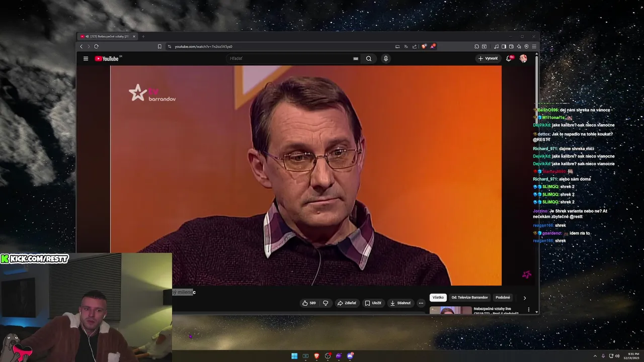Open the browser extensions puzzle icon
644x362 pixels.
[x=476, y=46]
